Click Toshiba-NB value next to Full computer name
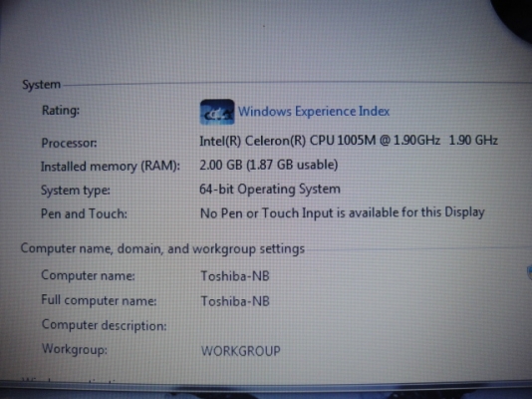Image resolution: width=532 pixels, height=399 pixels. point(235,301)
